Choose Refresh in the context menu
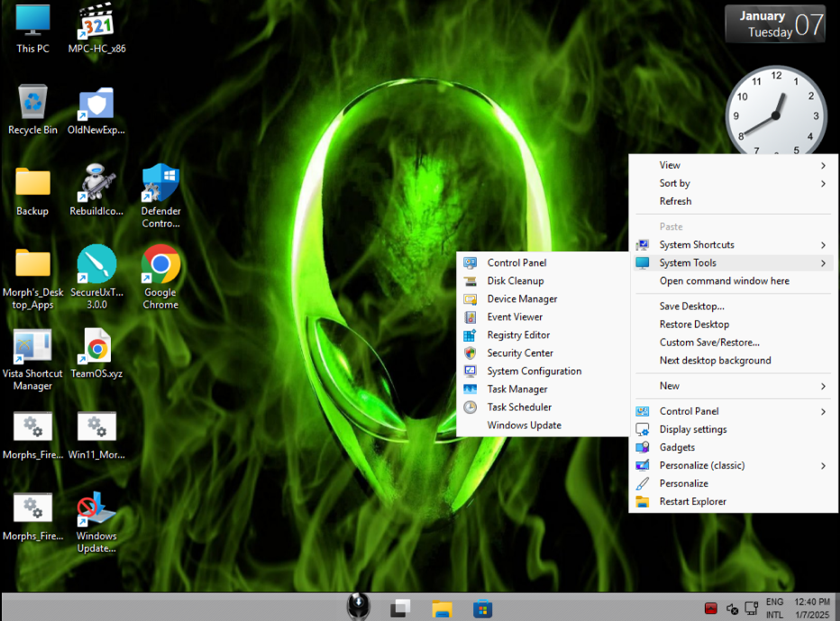 point(733,202)
